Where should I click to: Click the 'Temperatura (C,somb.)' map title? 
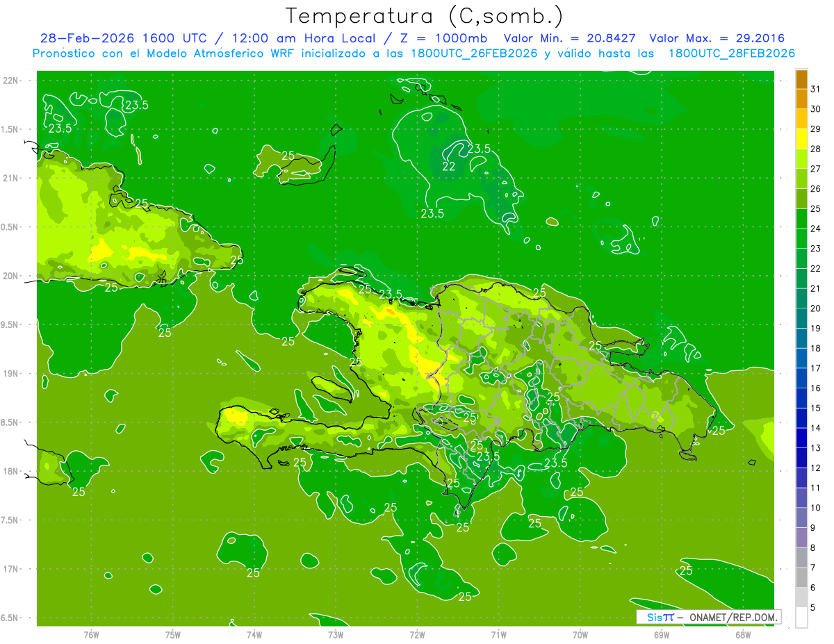click(424, 16)
